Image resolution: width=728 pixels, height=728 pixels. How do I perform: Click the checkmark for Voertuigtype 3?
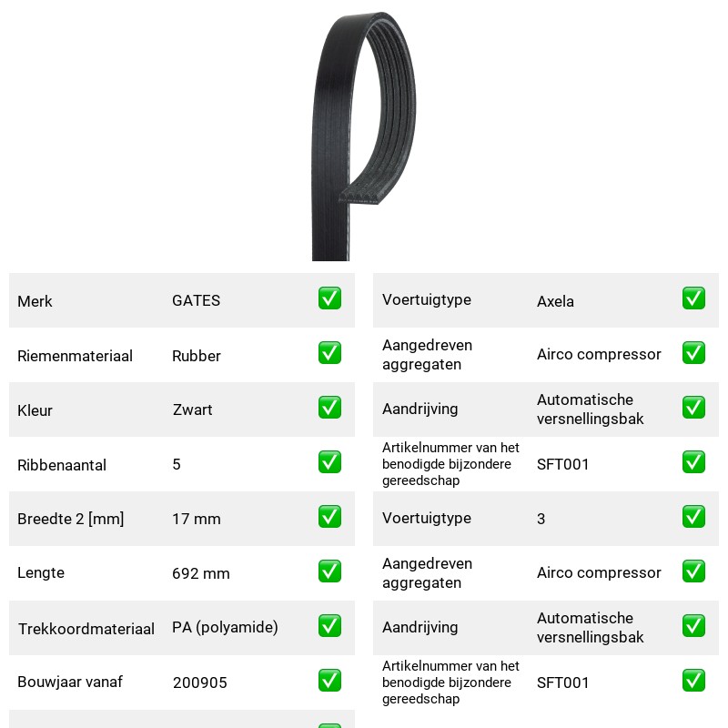click(x=693, y=517)
